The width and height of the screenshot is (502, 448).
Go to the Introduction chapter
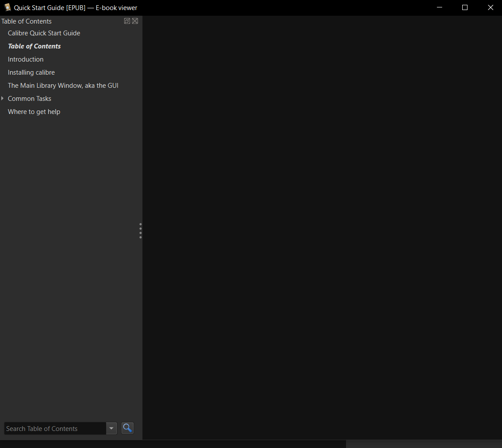coord(26,59)
